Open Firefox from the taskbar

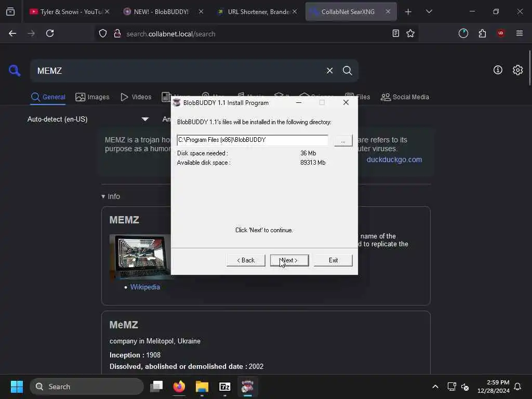coord(179,387)
